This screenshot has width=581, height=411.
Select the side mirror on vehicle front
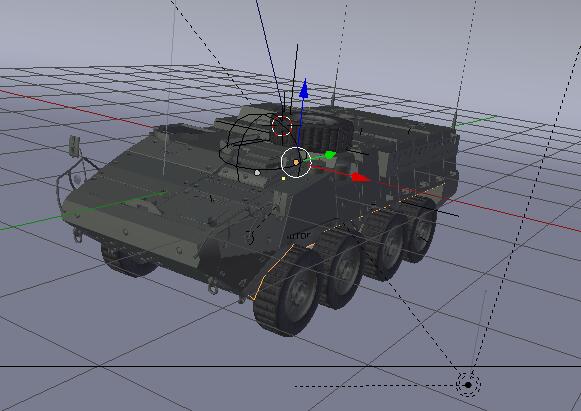(74, 146)
